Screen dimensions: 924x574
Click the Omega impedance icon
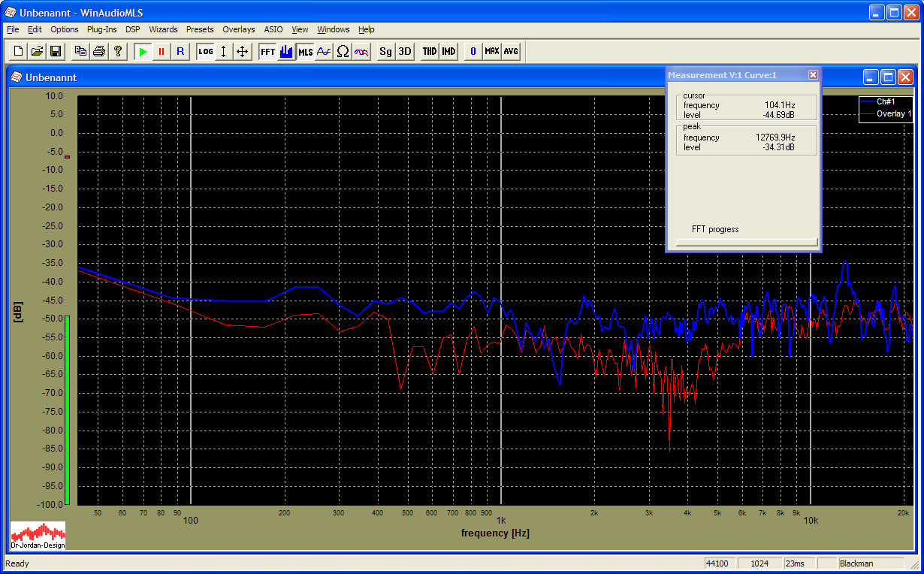[x=343, y=52]
